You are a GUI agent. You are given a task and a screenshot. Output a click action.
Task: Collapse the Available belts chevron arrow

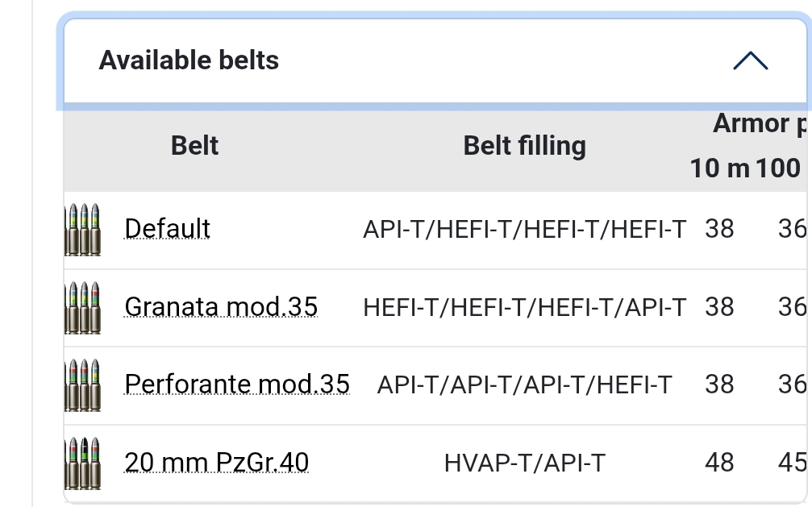[750, 61]
